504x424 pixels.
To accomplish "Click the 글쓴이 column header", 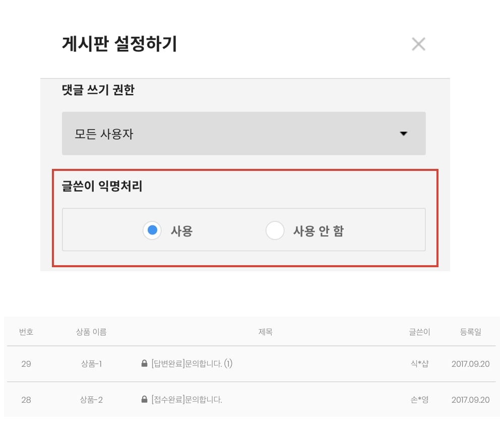I will point(419,332).
